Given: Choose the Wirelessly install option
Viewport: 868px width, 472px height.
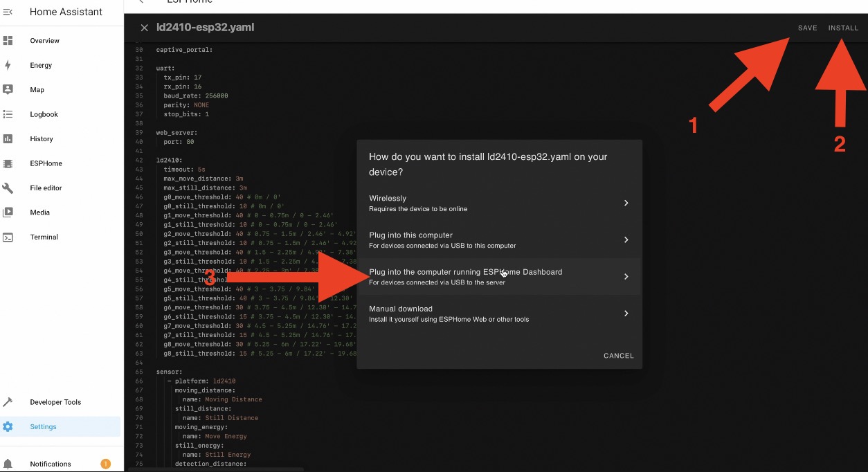Looking at the screenshot, I should [x=499, y=203].
